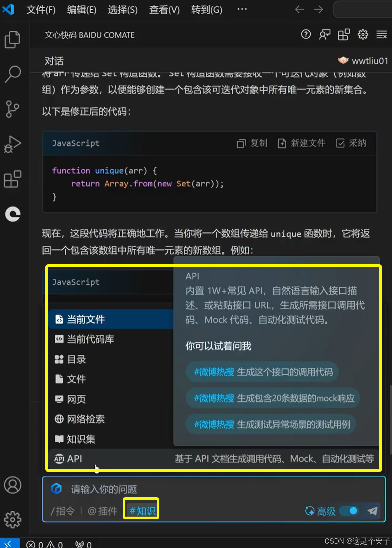The height and width of the screenshot is (548, 392).
Task: Open Run and Debug view
Action: coord(13,144)
